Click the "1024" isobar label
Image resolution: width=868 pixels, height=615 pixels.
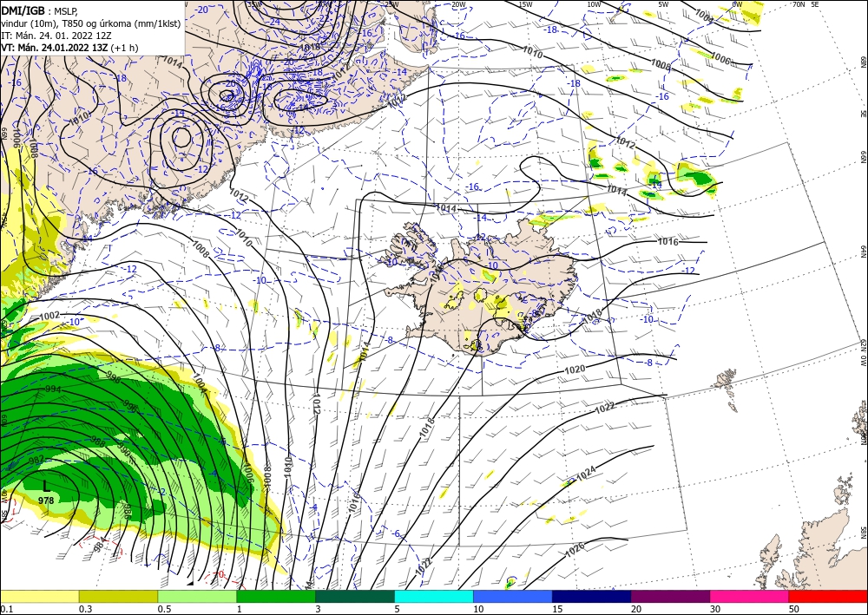coord(586,473)
